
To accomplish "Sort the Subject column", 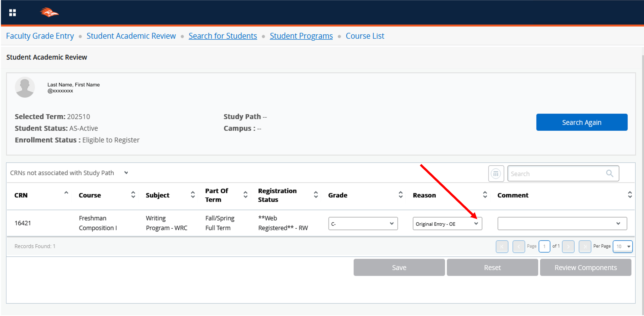I will click(193, 195).
